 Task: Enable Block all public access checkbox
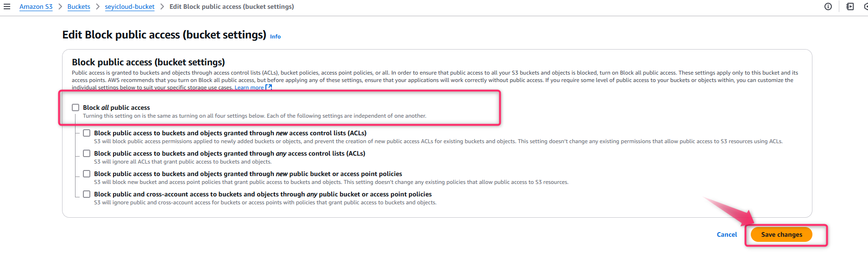(x=75, y=107)
